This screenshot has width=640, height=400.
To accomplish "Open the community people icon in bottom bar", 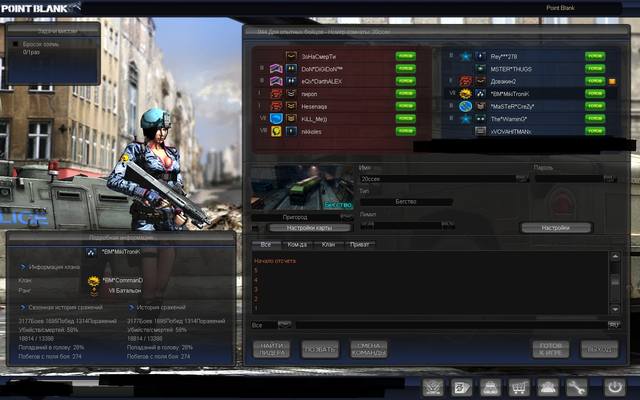I will tap(548, 387).
